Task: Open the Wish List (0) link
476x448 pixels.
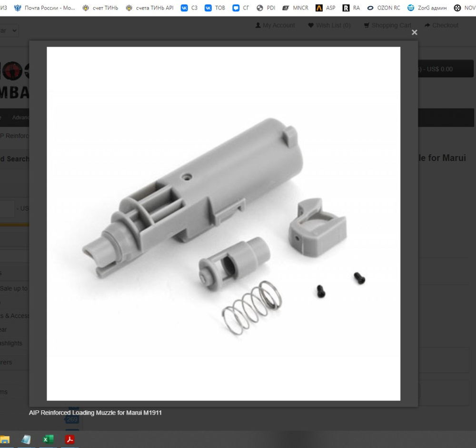Action: pos(329,25)
